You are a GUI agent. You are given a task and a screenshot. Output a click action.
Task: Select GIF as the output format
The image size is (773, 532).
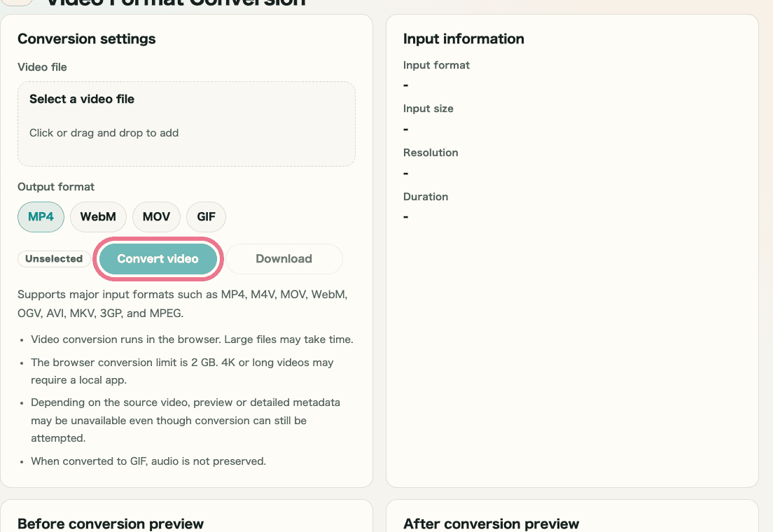[206, 217]
